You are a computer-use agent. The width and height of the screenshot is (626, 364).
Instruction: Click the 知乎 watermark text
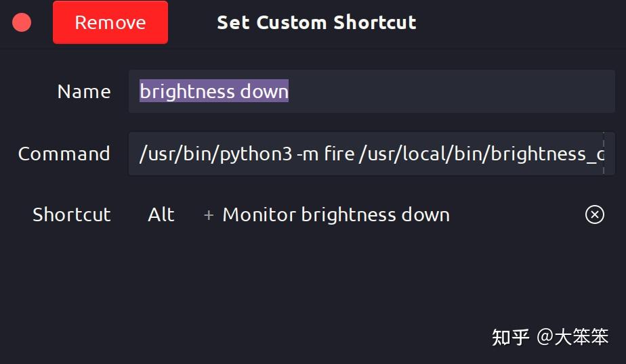click(510, 337)
